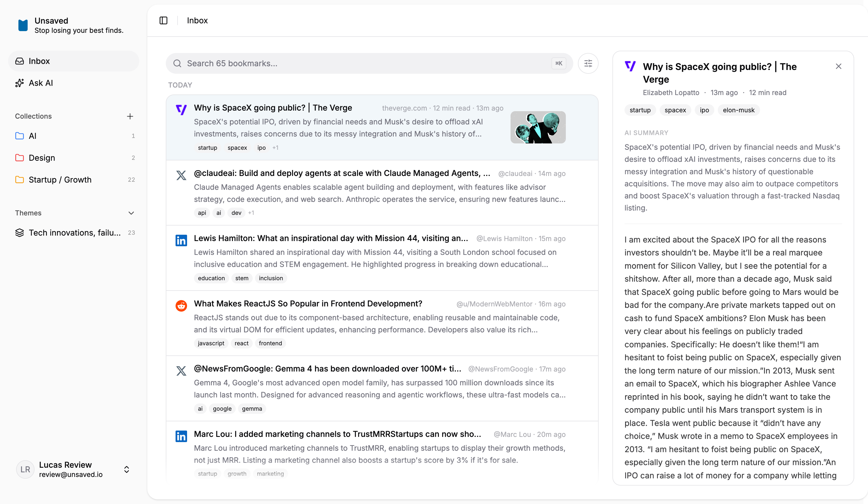Viewport: 868px width, 504px height.
Task: Open the Design collection
Action: coord(74,158)
